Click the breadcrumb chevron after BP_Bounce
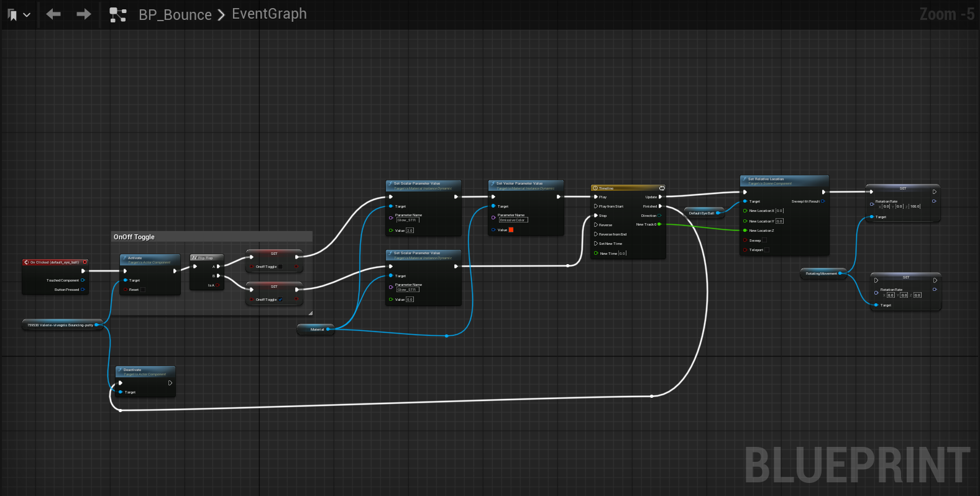Screen dimensions: 980x496 [221, 15]
